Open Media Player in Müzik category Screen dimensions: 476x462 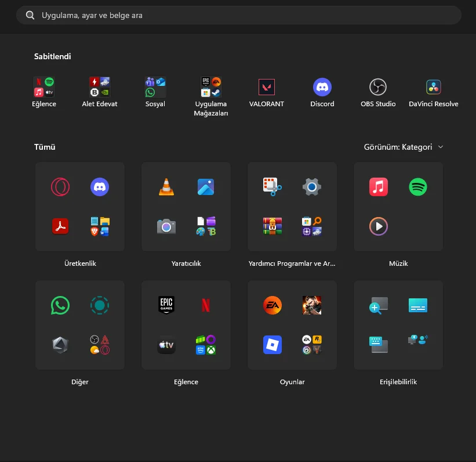(379, 226)
